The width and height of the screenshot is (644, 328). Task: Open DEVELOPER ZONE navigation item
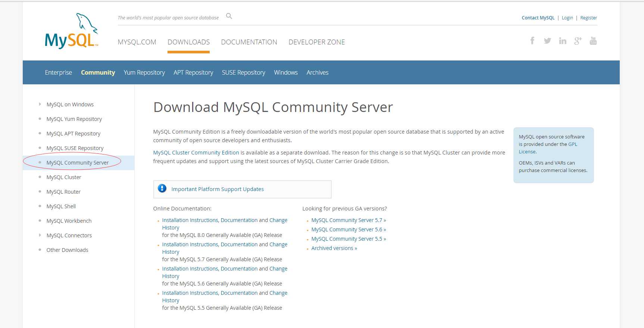[317, 42]
